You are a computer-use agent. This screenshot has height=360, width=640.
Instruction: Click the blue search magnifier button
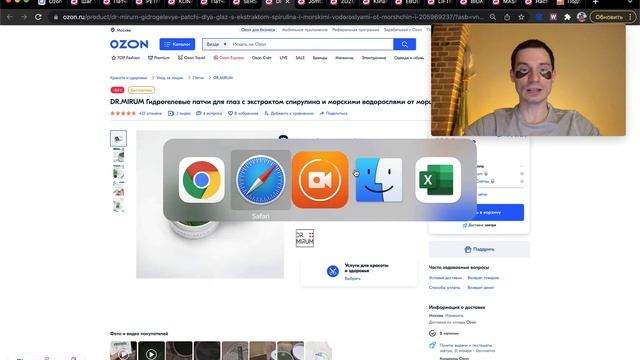[x=404, y=44]
